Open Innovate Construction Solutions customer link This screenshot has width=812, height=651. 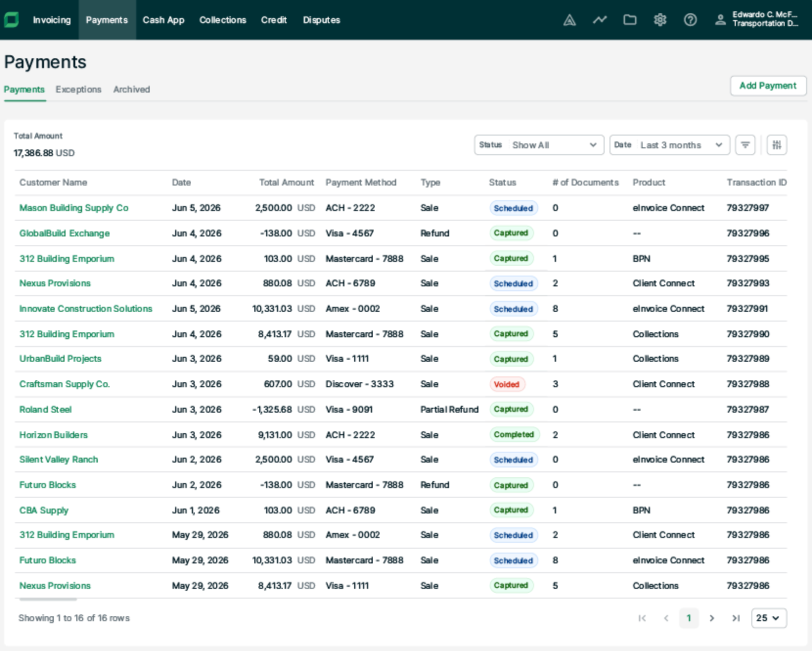(86, 309)
